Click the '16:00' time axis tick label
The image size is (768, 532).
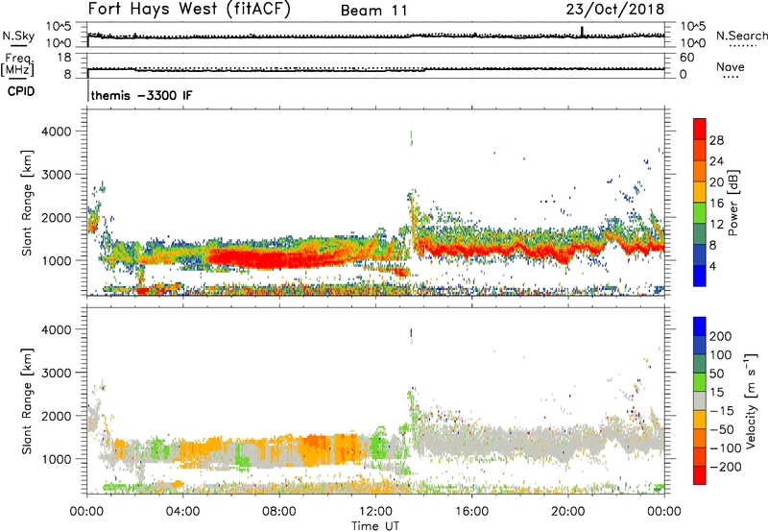[x=471, y=512]
